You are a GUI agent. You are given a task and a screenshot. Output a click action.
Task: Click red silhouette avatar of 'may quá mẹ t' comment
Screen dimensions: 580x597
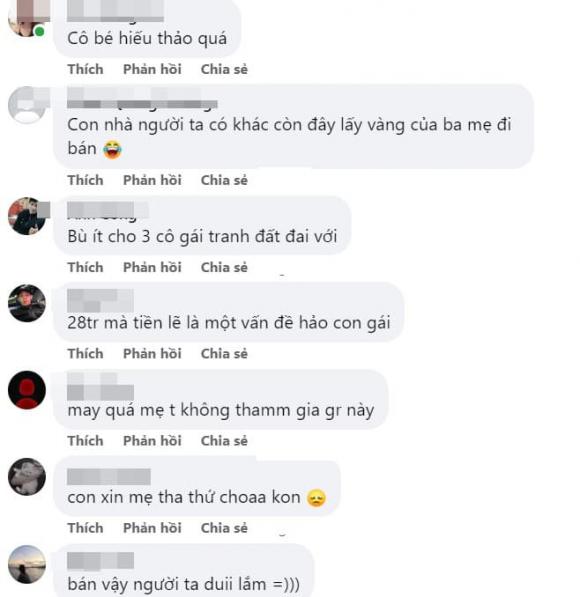coord(27,390)
